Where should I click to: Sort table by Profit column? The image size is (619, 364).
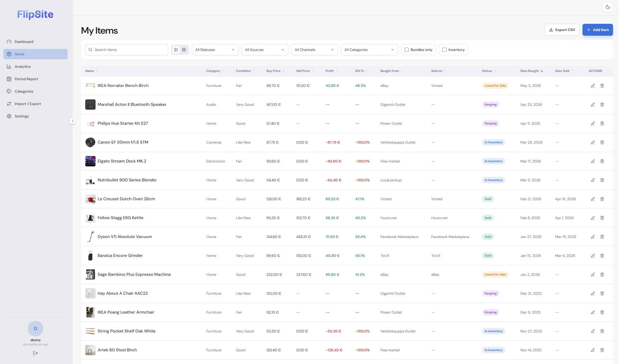click(332, 71)
